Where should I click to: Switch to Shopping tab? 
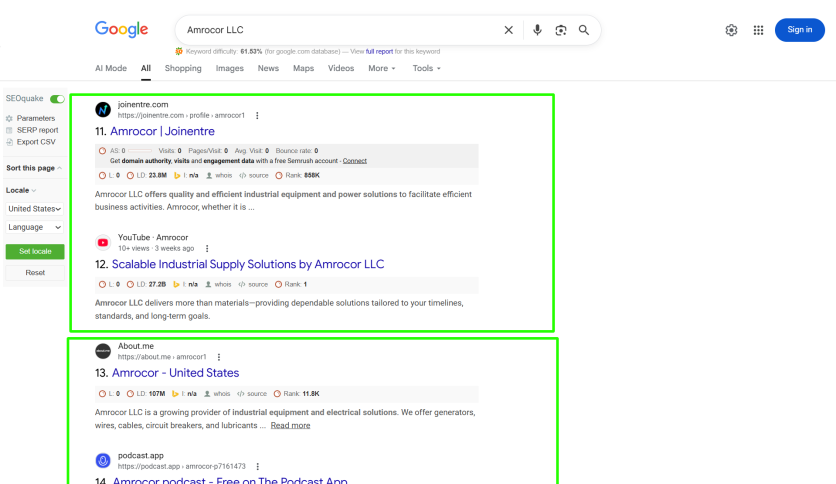(x=183, y=68)
